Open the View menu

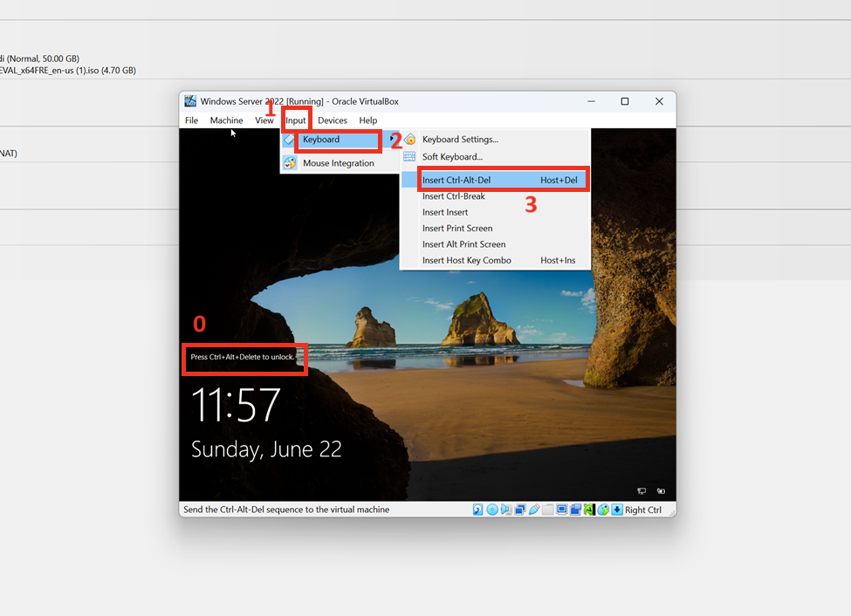264,120
